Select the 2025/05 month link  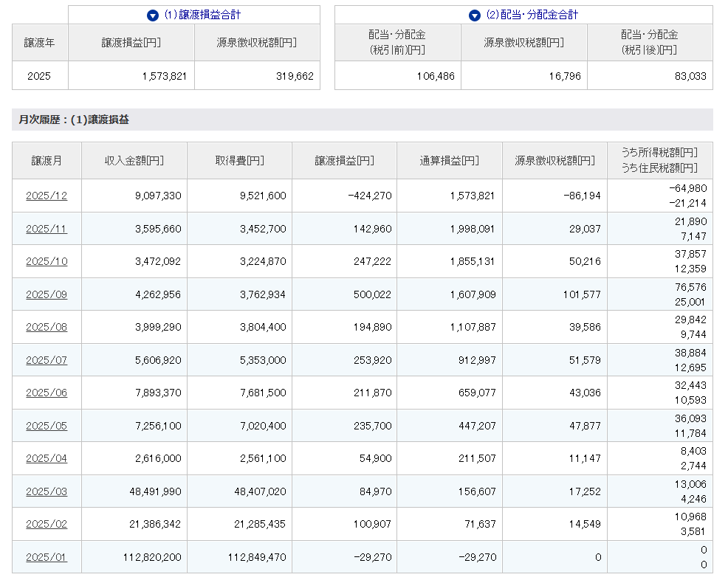[47, 426]
